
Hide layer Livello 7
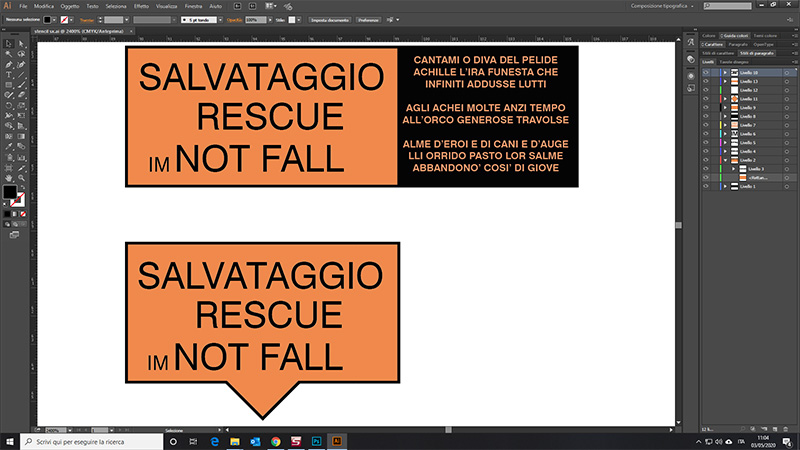click(706, 125)
